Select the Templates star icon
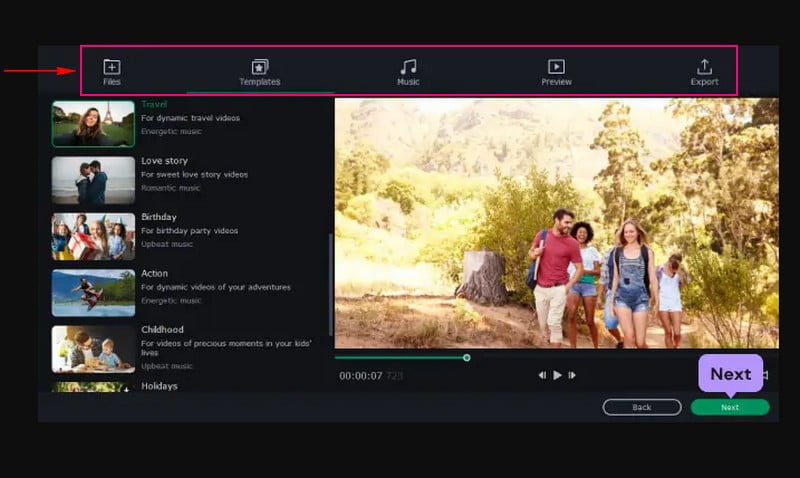 click(260, 67)
